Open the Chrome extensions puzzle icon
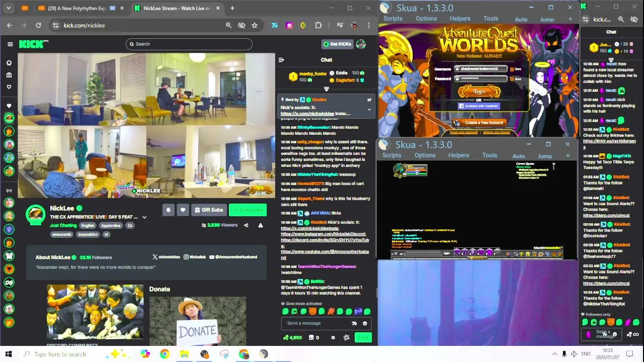Viewport: 644px width, 362px height. click(x=318, y=25)
